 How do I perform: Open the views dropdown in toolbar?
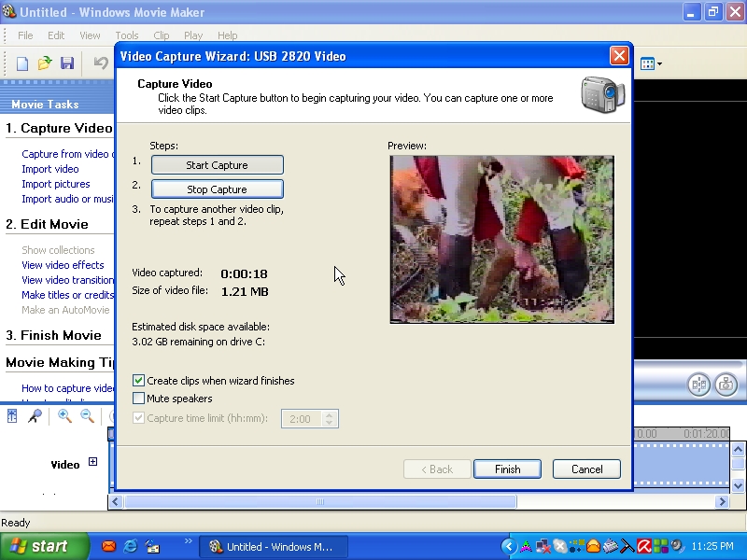coord(651,63)
